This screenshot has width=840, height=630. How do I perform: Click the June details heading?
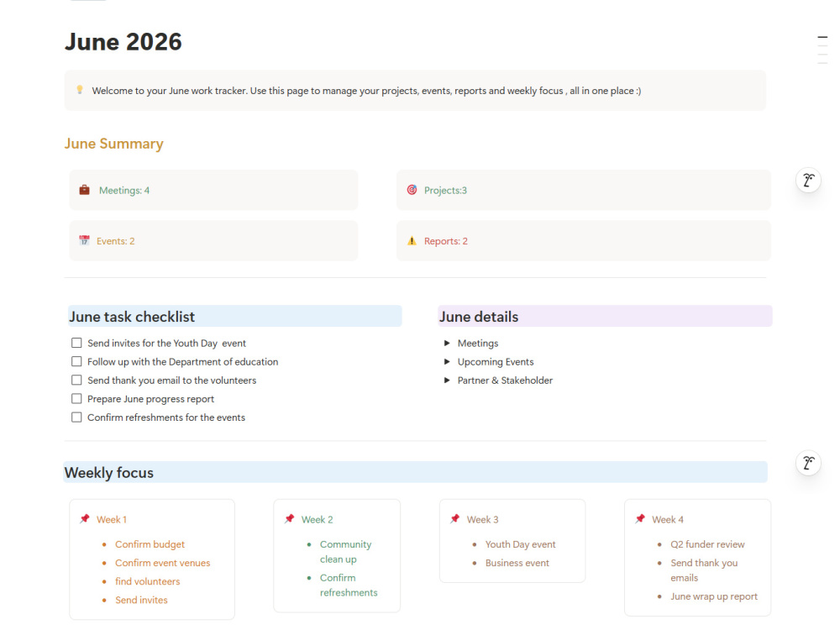tap(479, 317)
